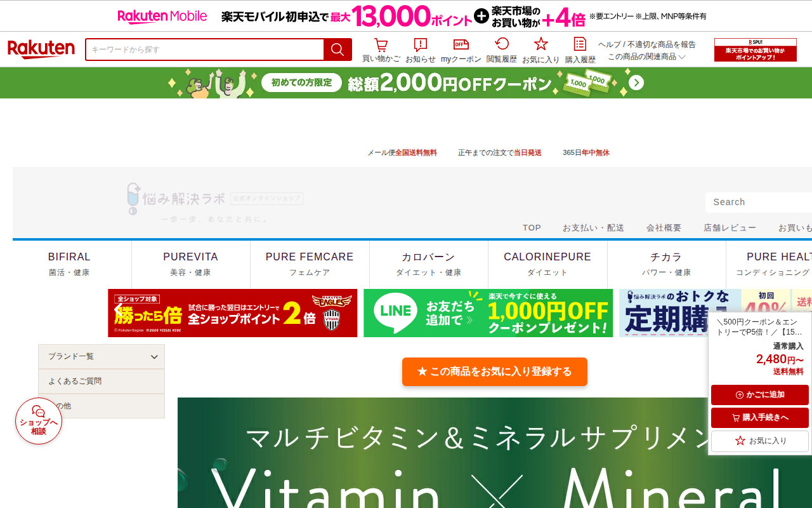Open the チカラ category tab
The height and width of the screenshot is (508, 812).
666,264
